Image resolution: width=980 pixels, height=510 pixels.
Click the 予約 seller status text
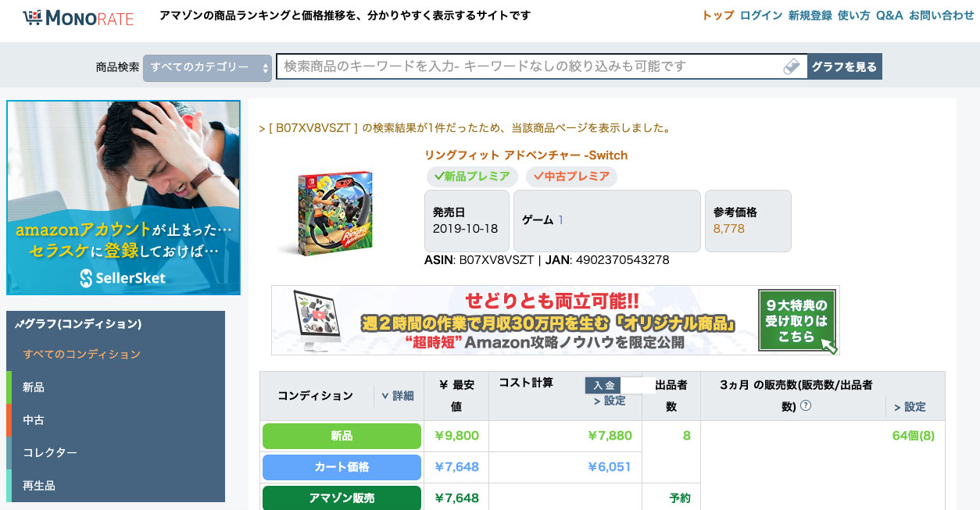point(680,498)
